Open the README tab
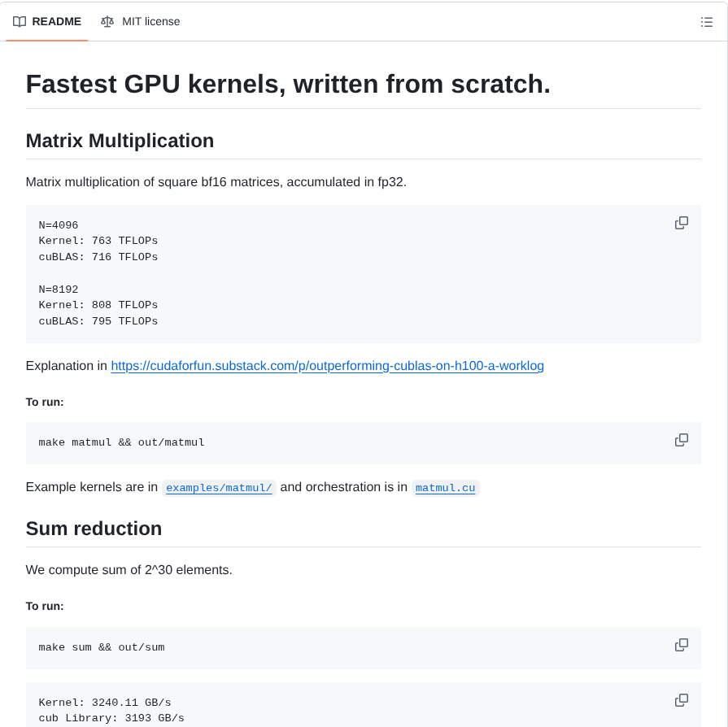The height and width of the screenshot is (727, 728). click(47, 22)
